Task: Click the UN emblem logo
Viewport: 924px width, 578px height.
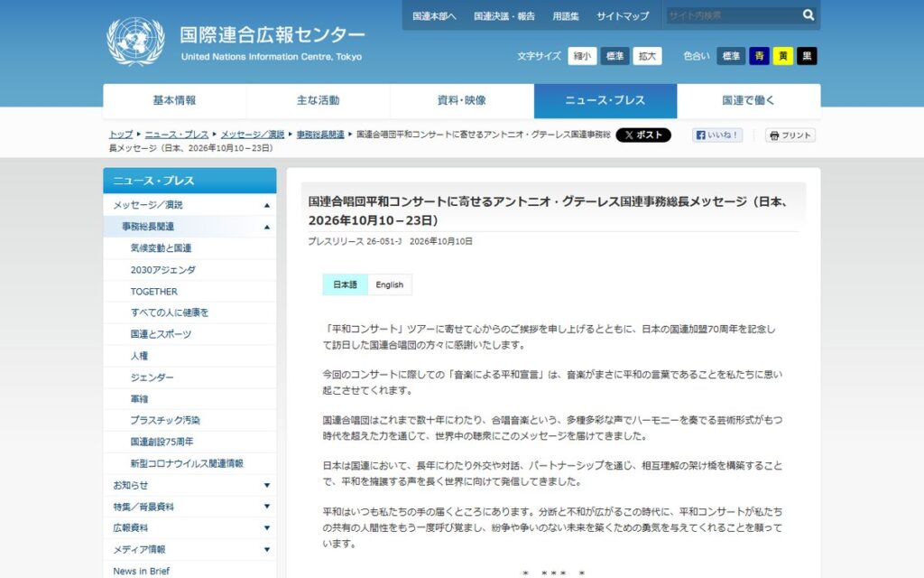Action: [x=135, y=41]
